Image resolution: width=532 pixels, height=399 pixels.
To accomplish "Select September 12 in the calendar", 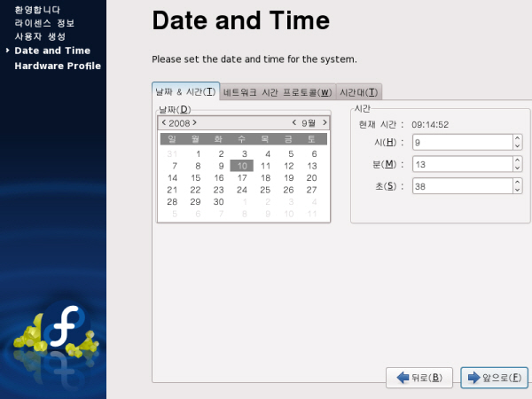I will [289, 166].
